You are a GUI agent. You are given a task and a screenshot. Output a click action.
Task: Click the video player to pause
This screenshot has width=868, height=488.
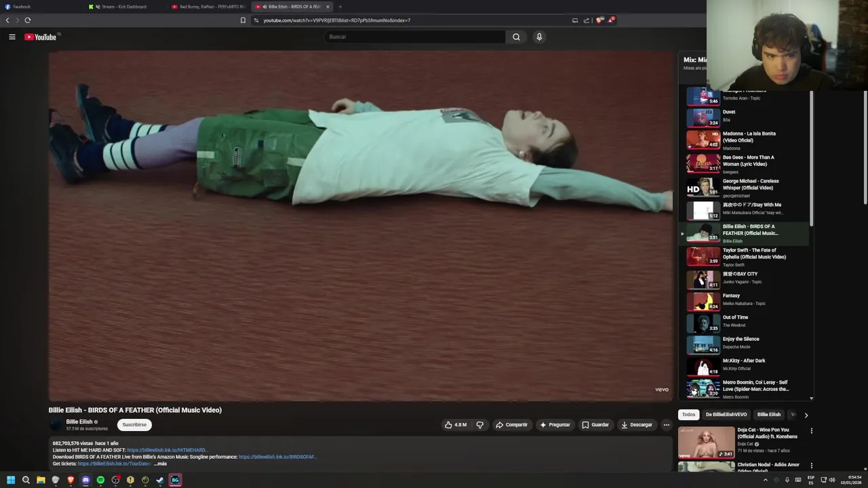tap(361, 226)
